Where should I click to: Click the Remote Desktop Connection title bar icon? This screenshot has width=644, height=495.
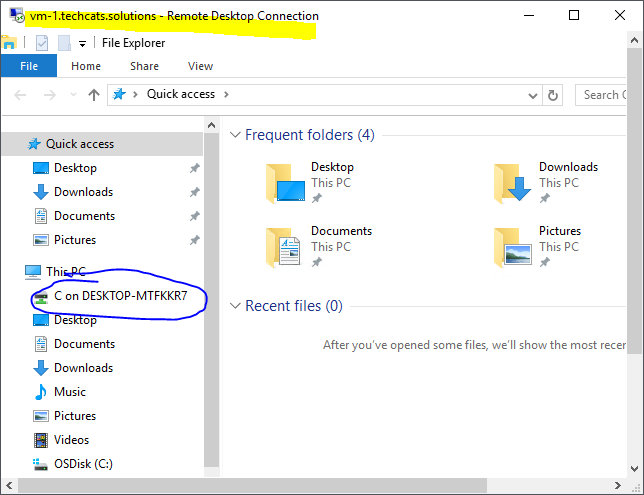point(17,16)
